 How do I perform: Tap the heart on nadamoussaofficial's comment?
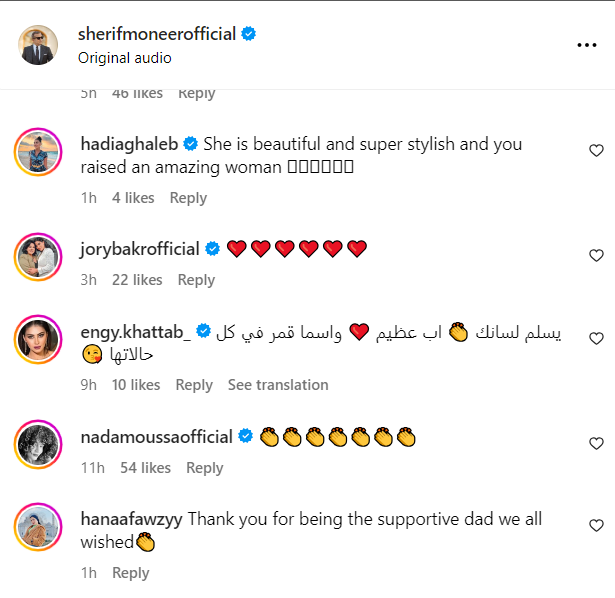coord(596,443)
